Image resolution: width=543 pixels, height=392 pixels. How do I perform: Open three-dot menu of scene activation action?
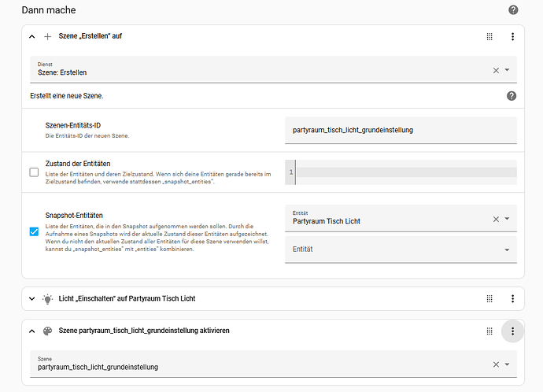coord(512,331)
